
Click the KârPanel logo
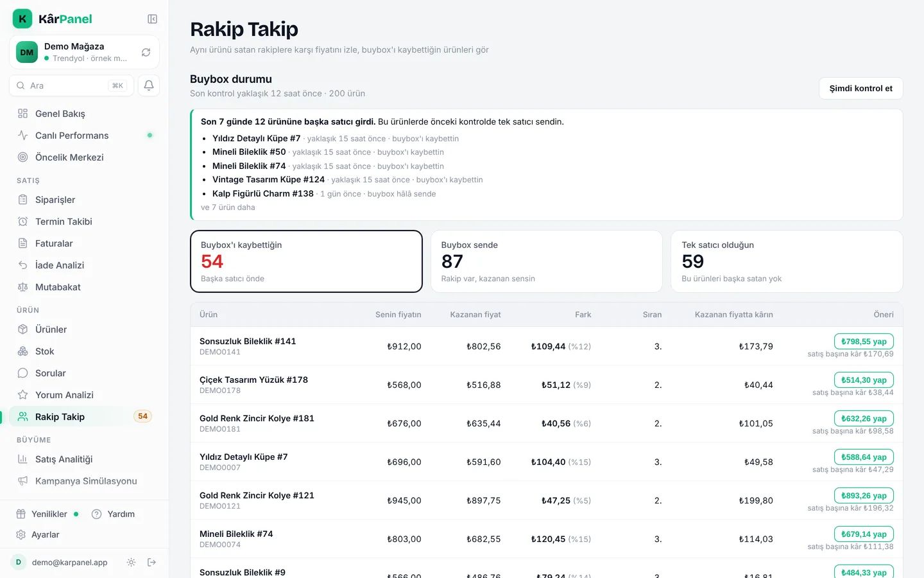pyautogui.click(x=53, y=19)
